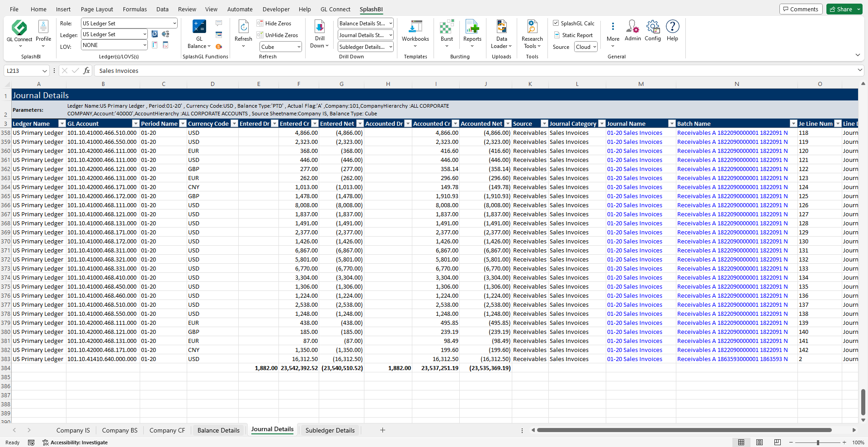Click the GL Balance calculator icon
Screen dimensions: 868x447
[x=199, y=27]
